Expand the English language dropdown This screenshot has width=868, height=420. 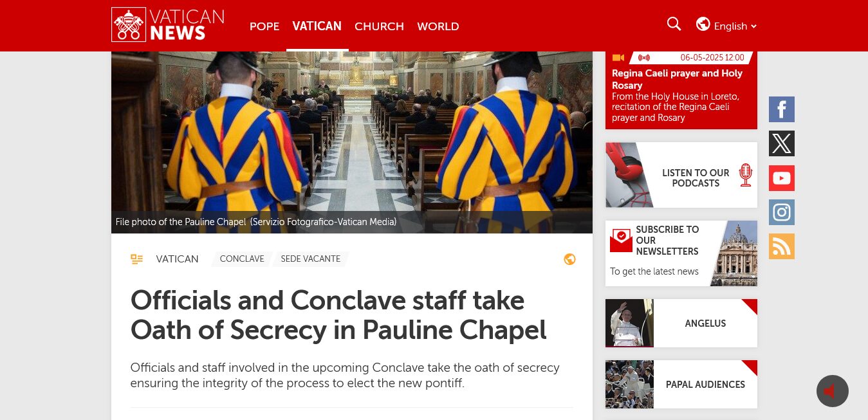point(726,26)
